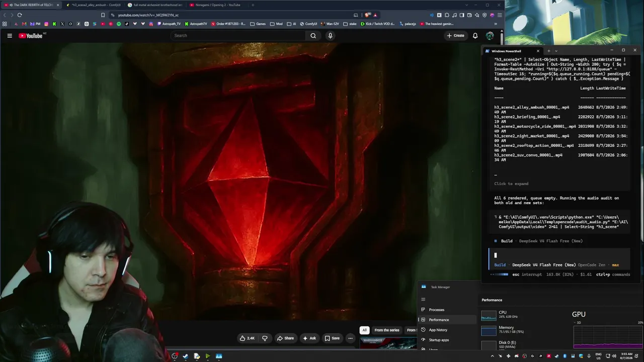Open PowerShell new tab dropdown arrow
This screenshot has height=362, width=644.
click(x=556, y=51)
